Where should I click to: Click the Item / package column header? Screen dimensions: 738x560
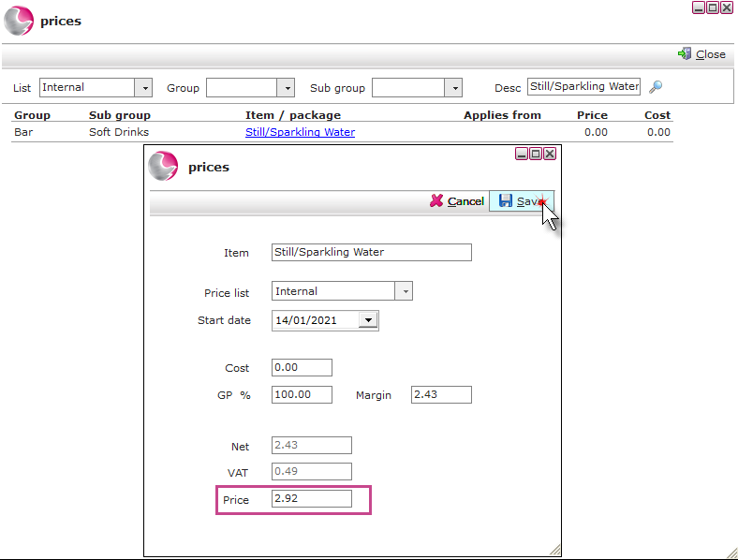[x=293, y=115]
